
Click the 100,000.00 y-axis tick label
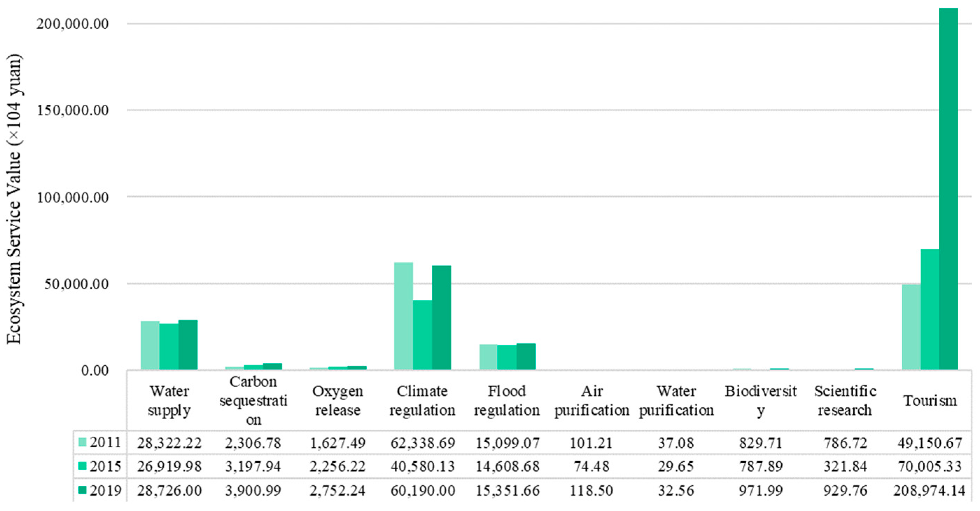(x=72, y=198)
